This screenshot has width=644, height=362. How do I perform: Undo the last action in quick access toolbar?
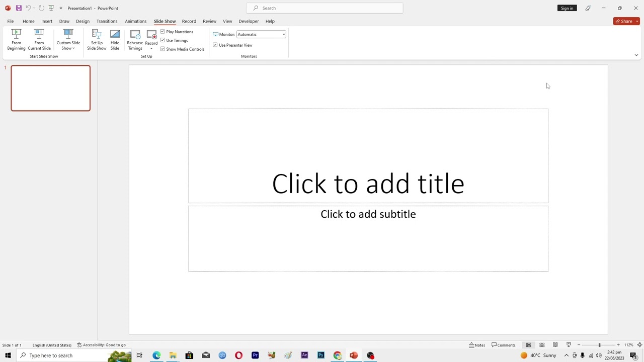28,8
